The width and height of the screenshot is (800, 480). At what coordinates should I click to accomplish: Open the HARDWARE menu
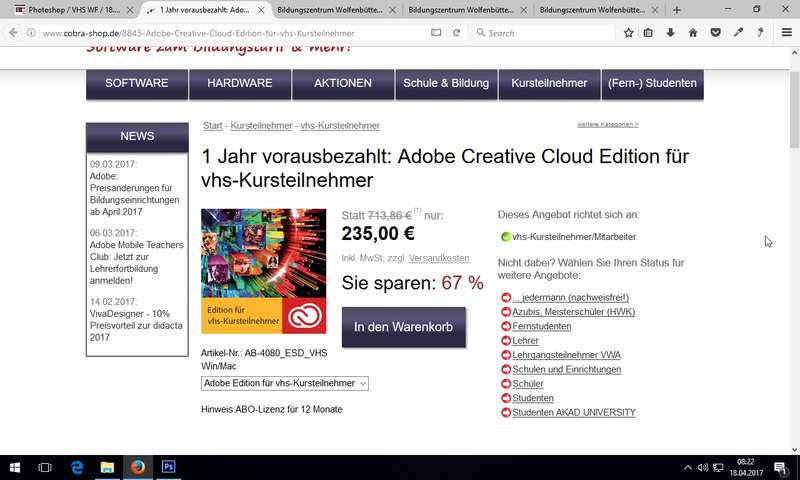tap(240, 83)
